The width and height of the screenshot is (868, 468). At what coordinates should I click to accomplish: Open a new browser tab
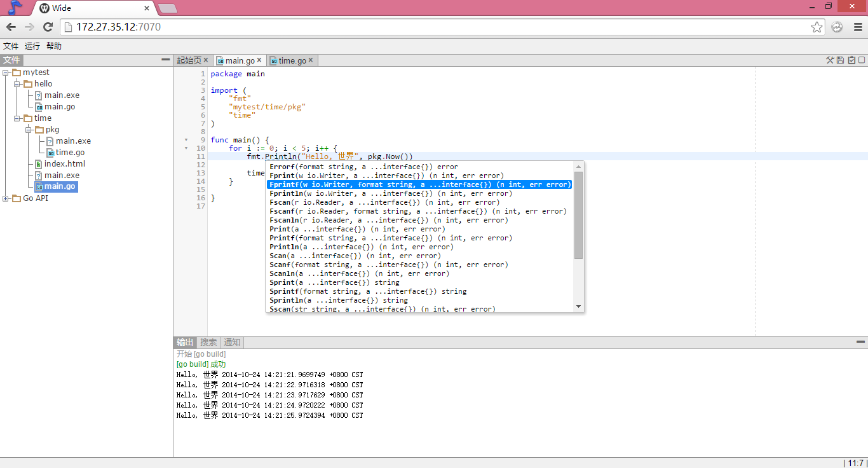(167, 8)
